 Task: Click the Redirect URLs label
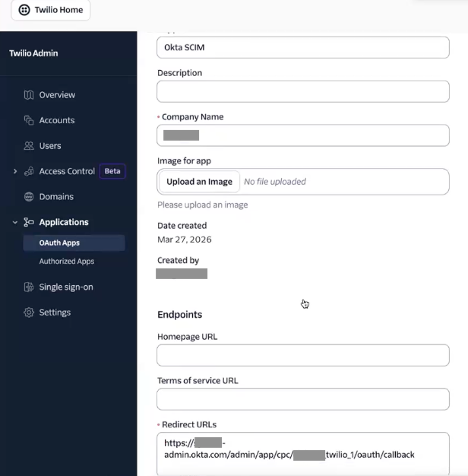[189, 424]
